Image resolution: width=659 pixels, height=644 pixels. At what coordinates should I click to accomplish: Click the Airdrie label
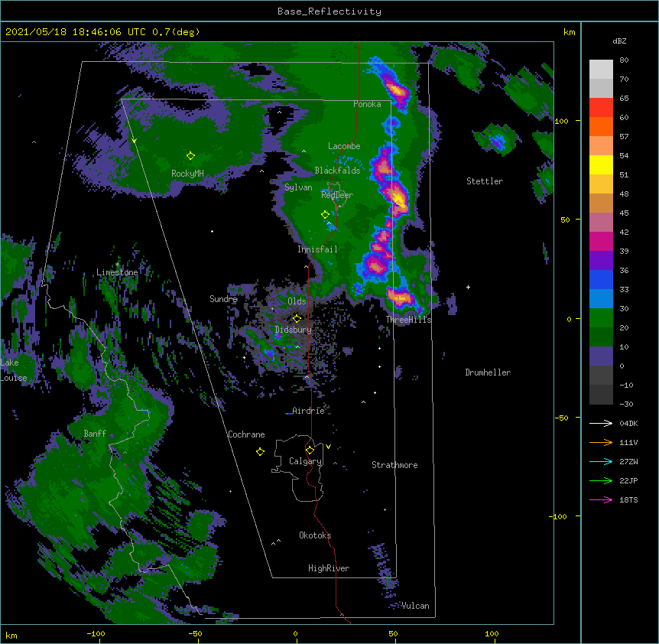[309, 411]
